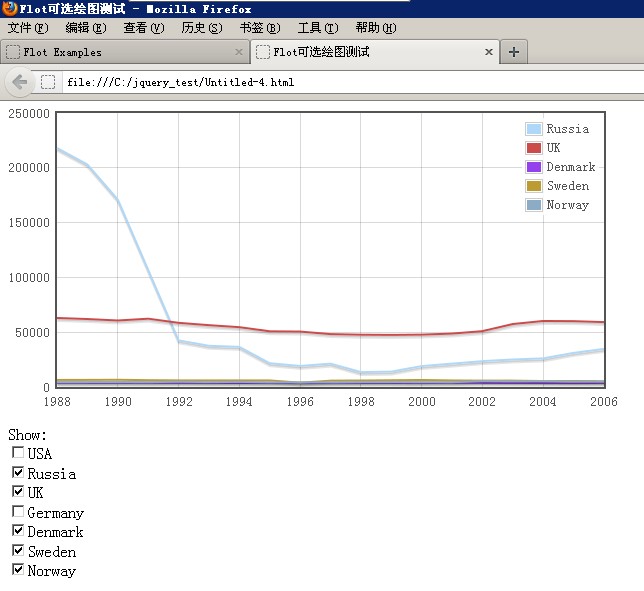Open the 书签 (Bookmarks) menu

click(x=259, y=28)
